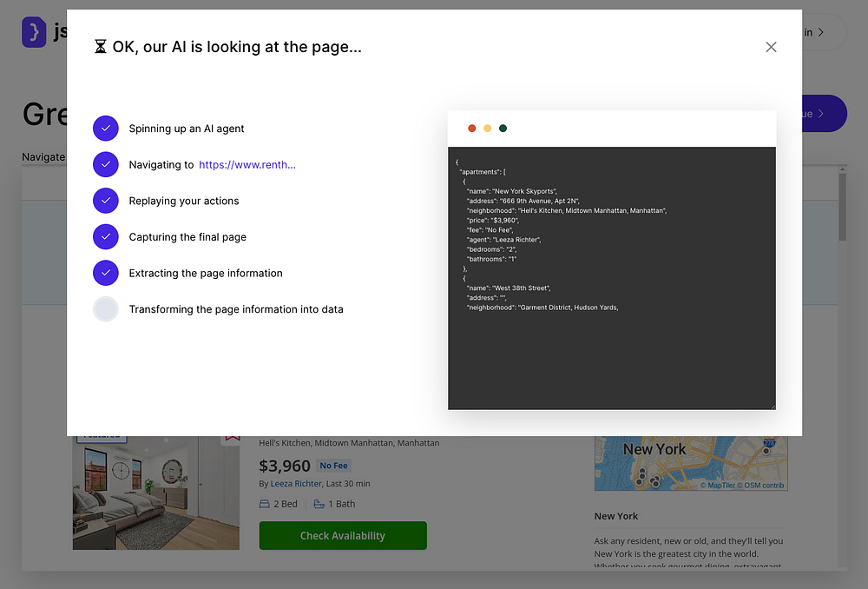Open the renthop URL link
868x589 pixels.
click(247, 165)
